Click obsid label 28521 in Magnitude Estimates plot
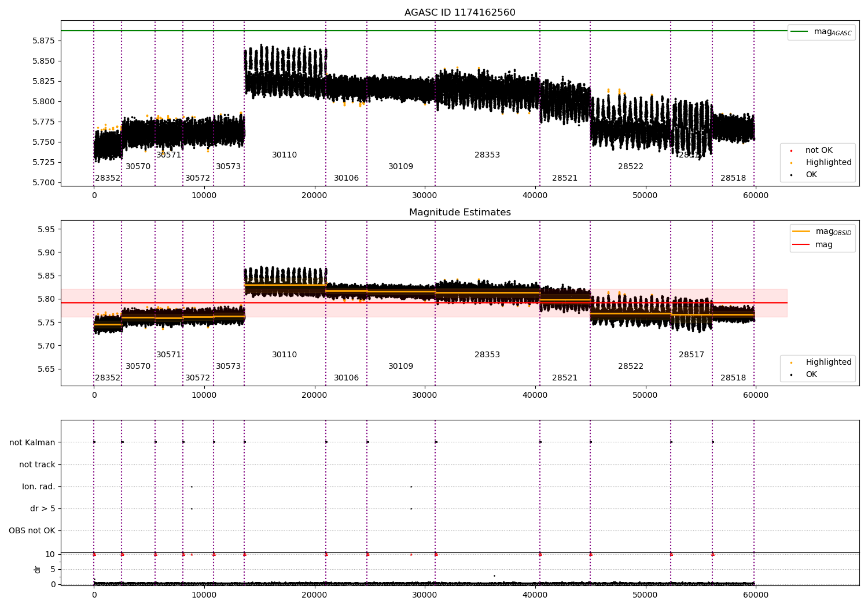The image size is (868, 608). coord(564,378)
